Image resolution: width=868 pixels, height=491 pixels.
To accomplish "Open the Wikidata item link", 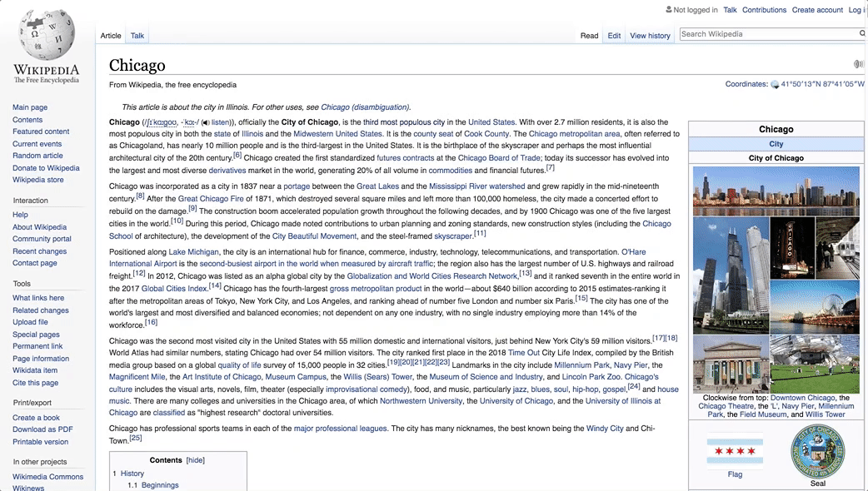I will (35, 370).
